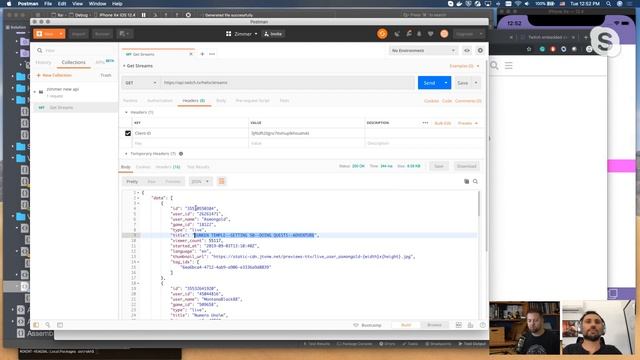
Task: Open the request Body tab
Action: pyautogui.click(x=221, y=100)
